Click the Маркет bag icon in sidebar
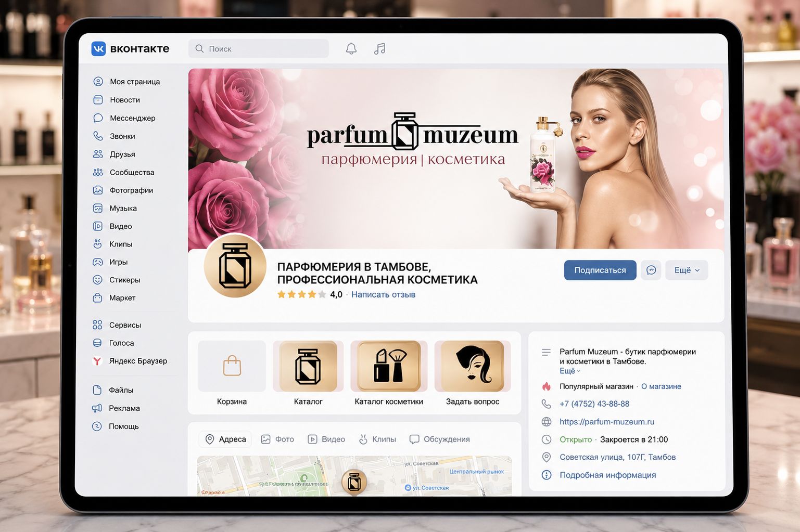The image size is (800, 532). click(x=97, y=298)
